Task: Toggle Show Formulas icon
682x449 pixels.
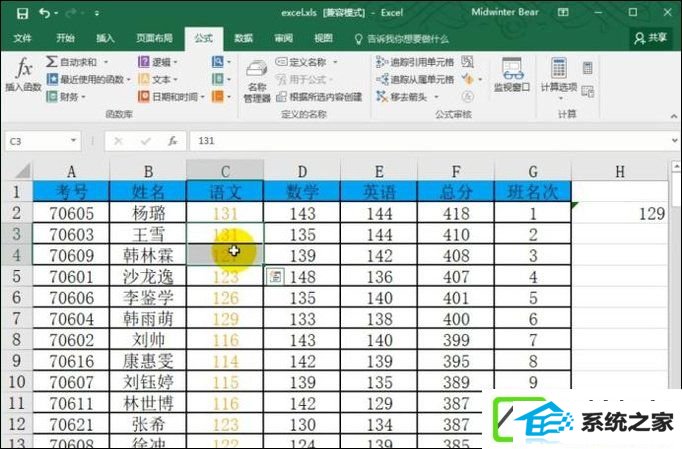Action: (x=468, y=62)
